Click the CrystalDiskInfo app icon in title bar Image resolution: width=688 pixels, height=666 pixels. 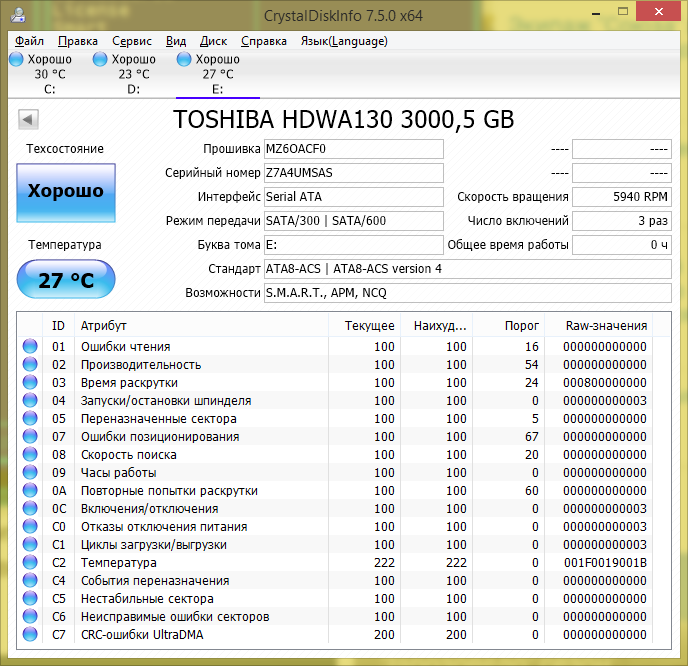click(18, 15)
